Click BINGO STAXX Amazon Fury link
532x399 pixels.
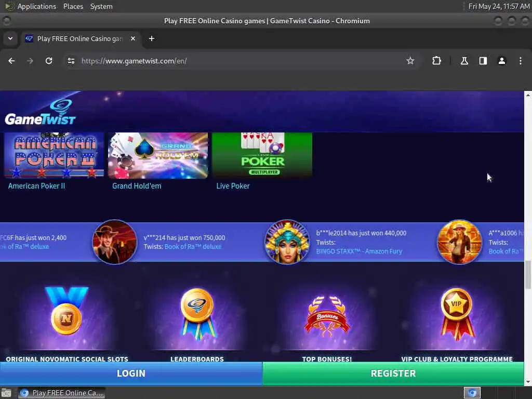point(360,251)
